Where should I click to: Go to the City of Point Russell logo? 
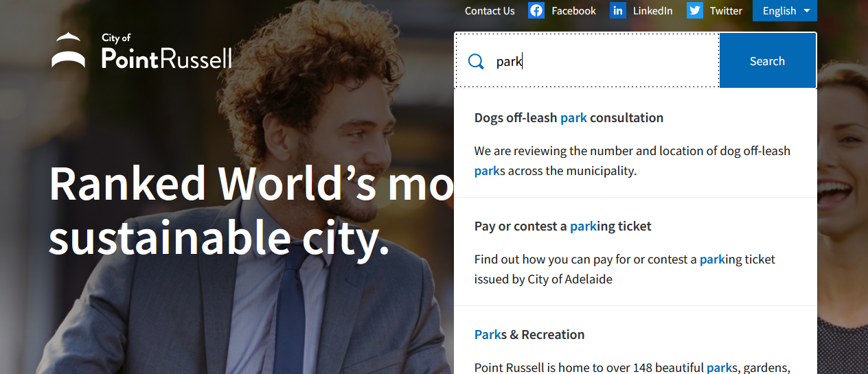pos(142,51)
